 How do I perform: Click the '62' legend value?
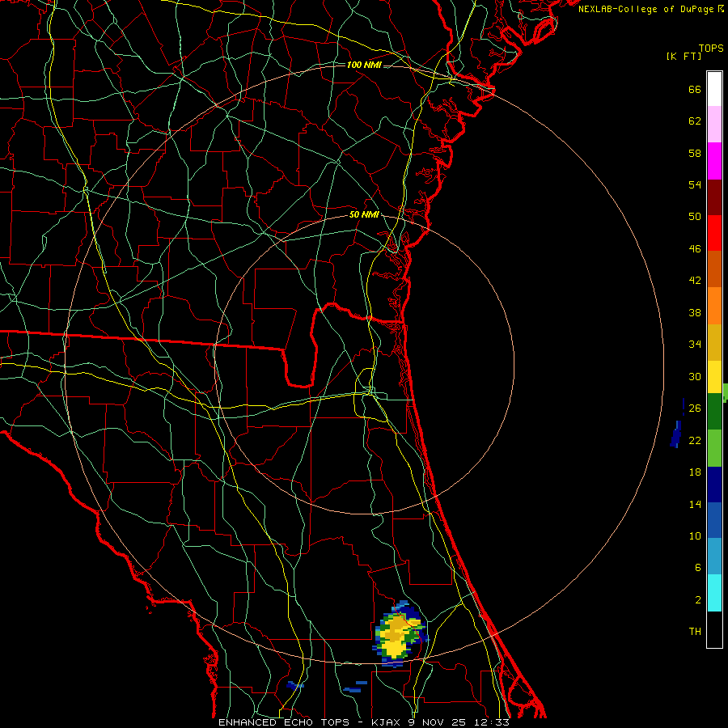coord(695,121)
